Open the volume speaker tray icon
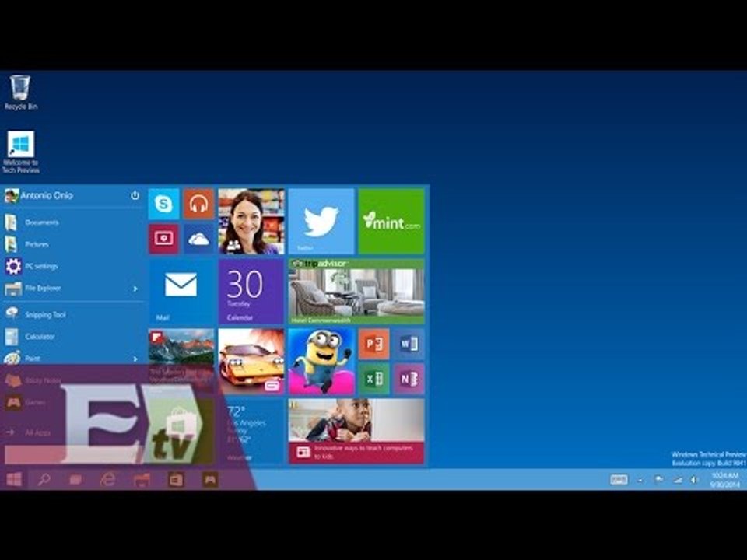747x560 pixels. [693, 480]
